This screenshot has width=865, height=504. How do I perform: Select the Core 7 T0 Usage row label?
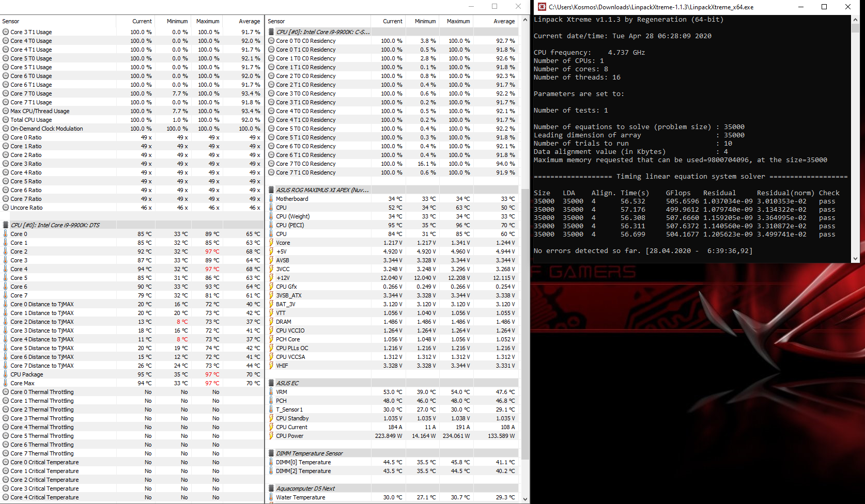pos(31,93)
